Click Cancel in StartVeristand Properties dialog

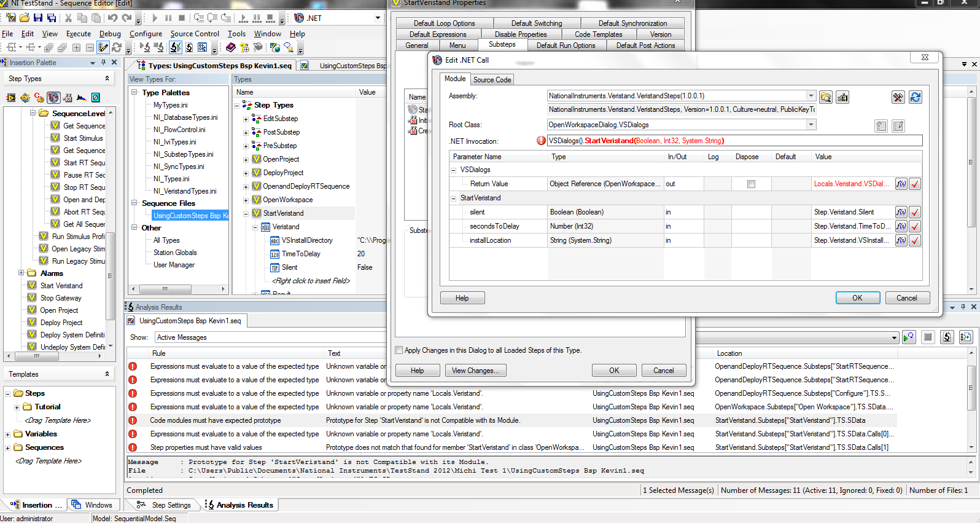(664, 371)
